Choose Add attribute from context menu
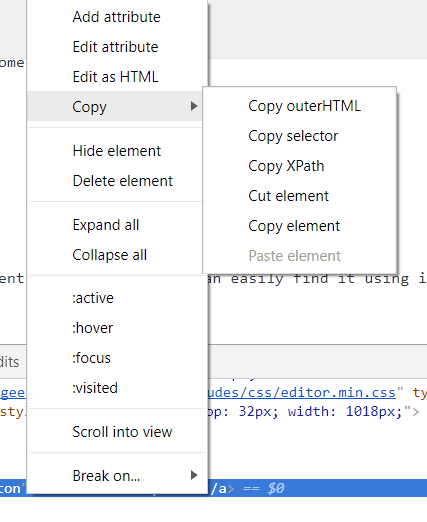 pyautogui.click(x=117, y=17)
